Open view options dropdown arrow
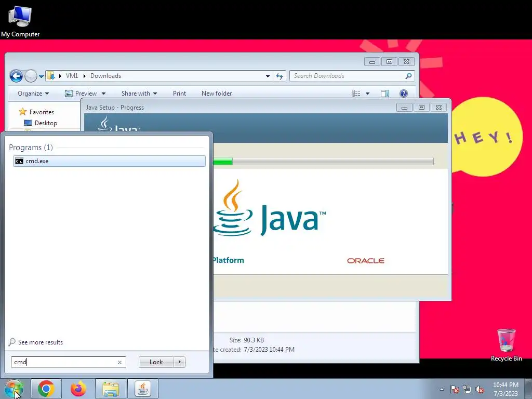This screenshot has width=532, height=399. tap(367, 94)
